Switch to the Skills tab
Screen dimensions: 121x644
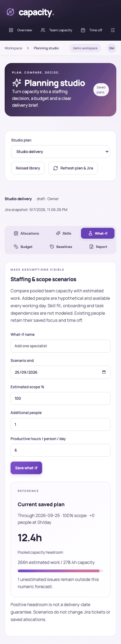point(64,233)
